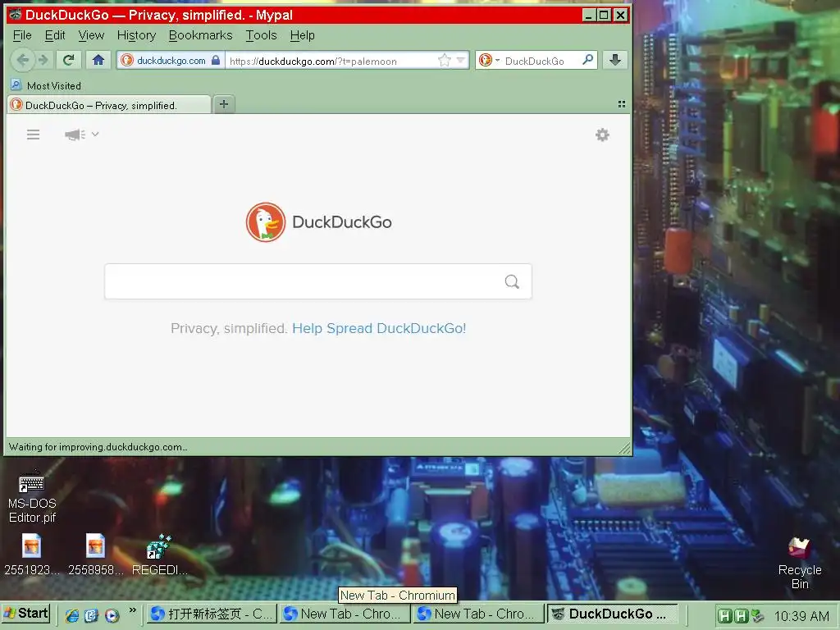Open the URL history dropdown arrow
Screen dimensions: 840x630
click(x=461, y=61)
